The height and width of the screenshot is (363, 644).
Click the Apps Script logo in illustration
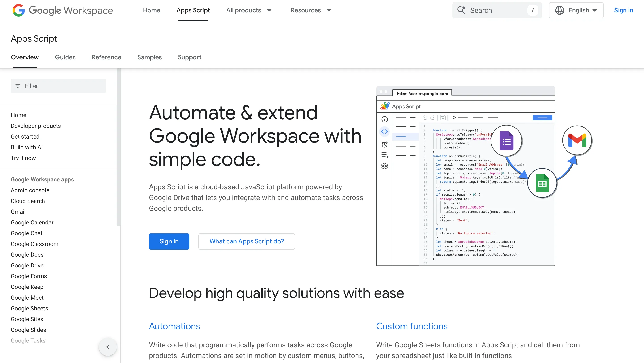pos(385,106)
